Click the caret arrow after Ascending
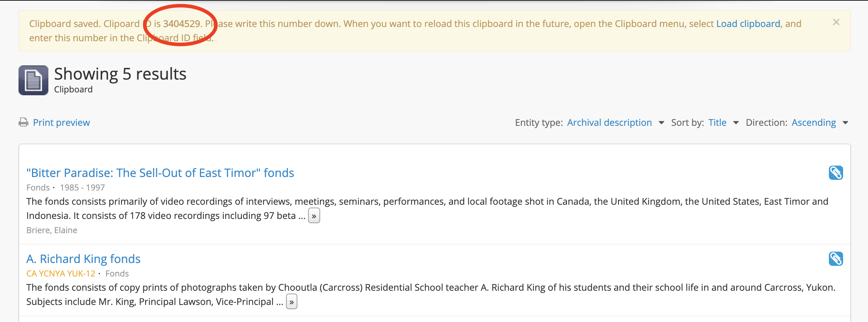 click(x=846, y=123)
